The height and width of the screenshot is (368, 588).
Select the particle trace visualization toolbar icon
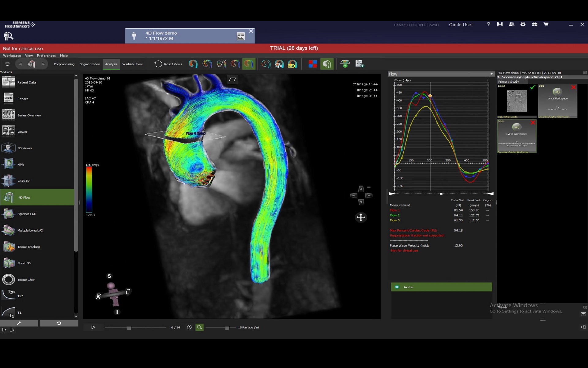pos(235,64)
